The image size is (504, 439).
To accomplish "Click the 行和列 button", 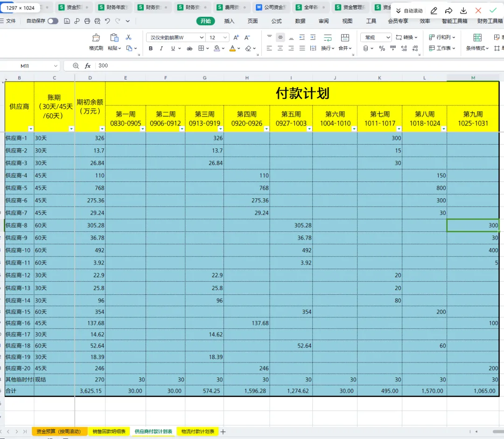I will (x=442, y=37).
